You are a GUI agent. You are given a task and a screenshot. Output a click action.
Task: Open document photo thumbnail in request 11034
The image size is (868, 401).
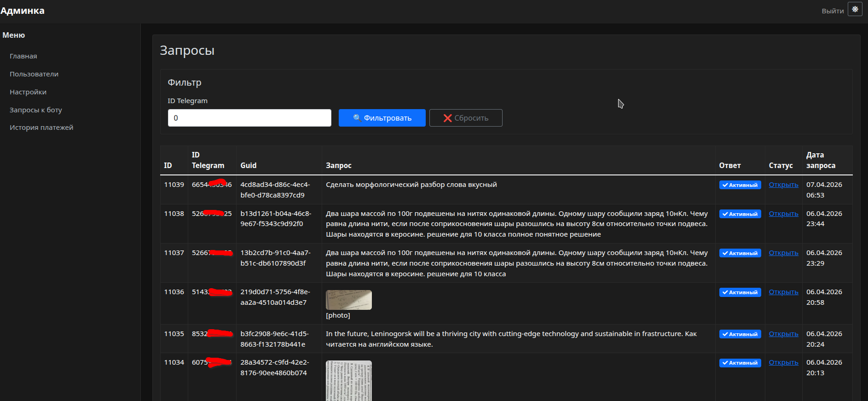tap(349, 380)
